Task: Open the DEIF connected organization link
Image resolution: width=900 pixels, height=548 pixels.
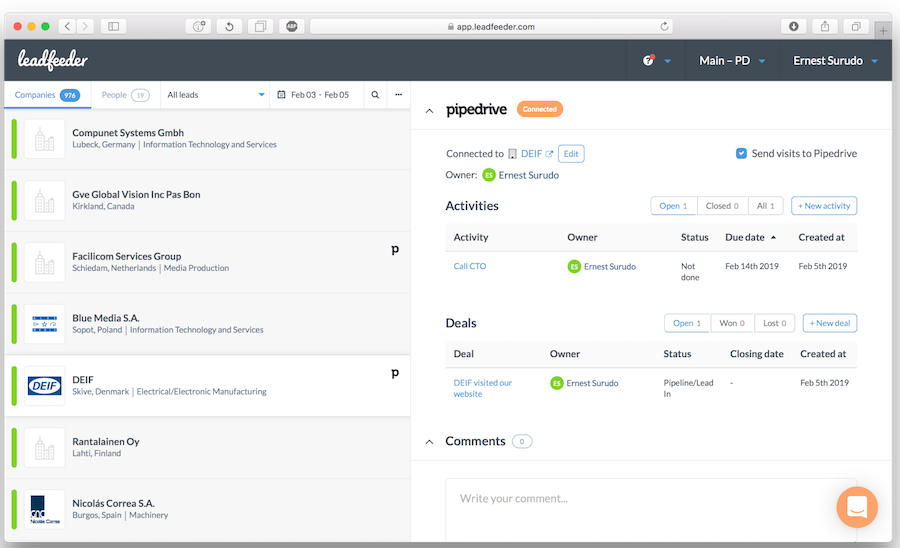Action: [531, 154]
